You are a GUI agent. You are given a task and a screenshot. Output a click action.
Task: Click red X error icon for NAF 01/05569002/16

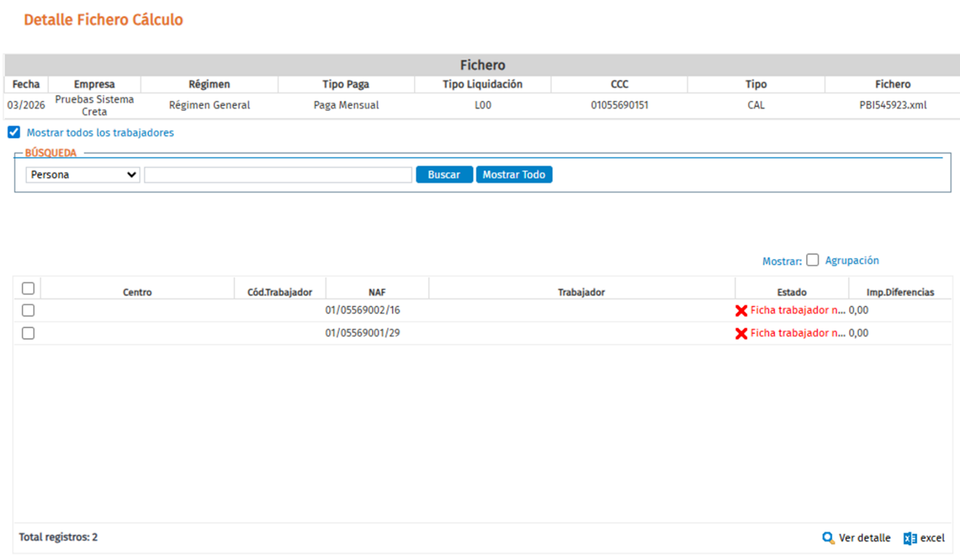click(741, 311)
